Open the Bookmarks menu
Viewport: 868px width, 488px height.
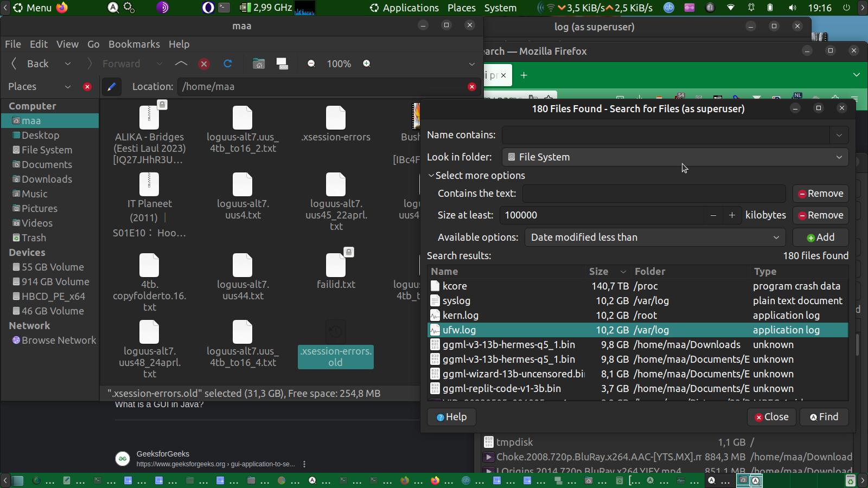click(134, 44)
